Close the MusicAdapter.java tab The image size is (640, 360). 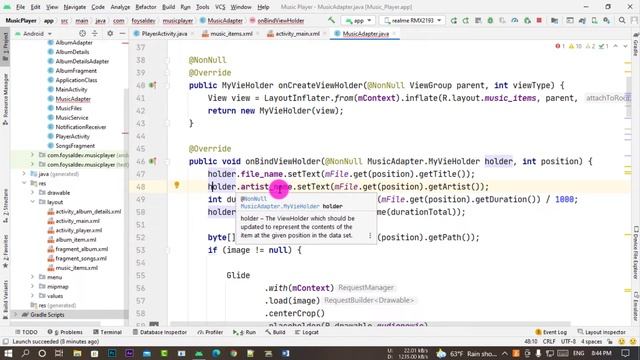(395, 33)
